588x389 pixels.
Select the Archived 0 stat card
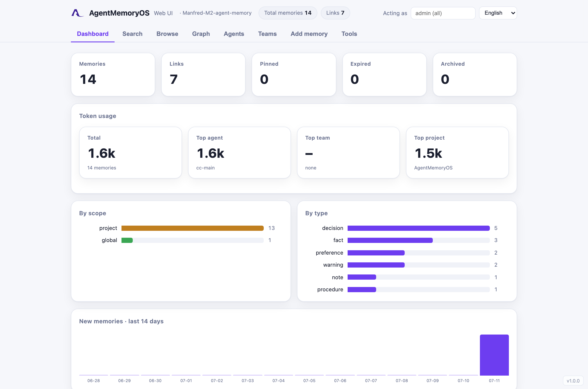click(475, 74)
